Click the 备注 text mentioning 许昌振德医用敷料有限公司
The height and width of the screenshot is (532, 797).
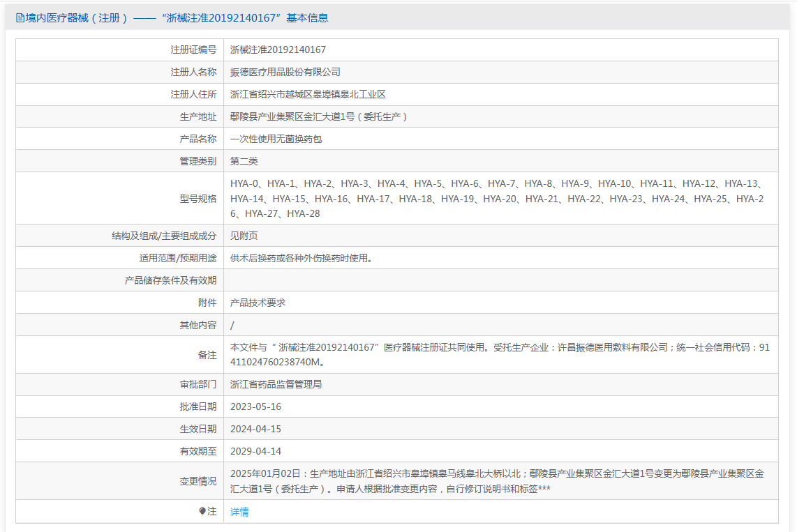(x=500, y=355)
